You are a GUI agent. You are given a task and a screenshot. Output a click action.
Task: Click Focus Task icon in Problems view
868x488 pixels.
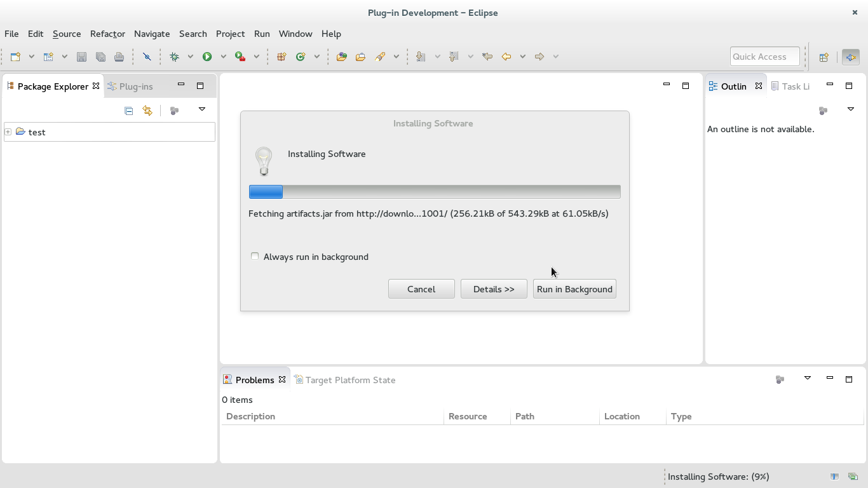point(780,379)
